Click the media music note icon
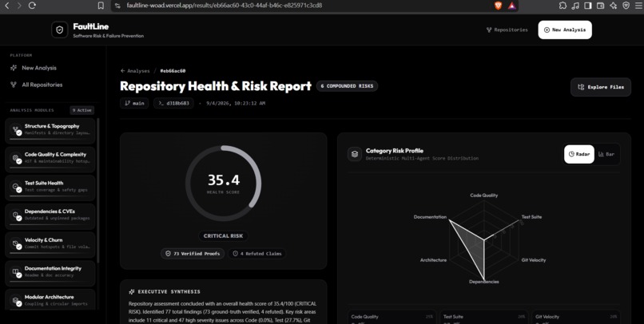Viewport: 644px width, 324px height. click(575, 6)
